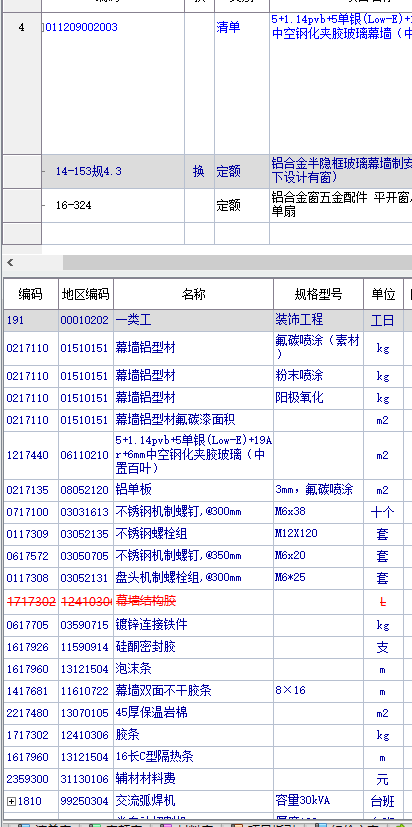Click the 十个 unit cell

383,512
